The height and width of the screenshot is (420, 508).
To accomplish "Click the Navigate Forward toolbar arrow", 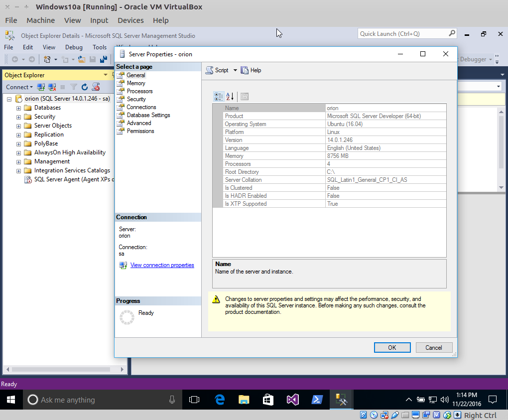I will coord(32,59).
